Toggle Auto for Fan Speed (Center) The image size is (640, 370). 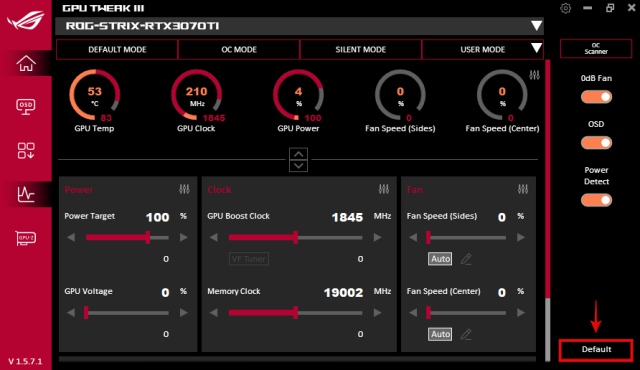click(x=440, y=334)
